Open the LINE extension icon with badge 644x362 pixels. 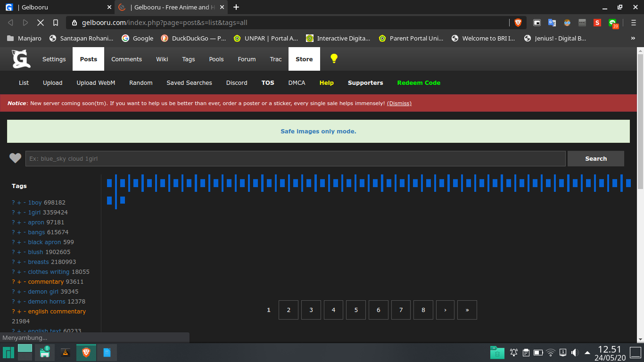(x=613, y=23)
